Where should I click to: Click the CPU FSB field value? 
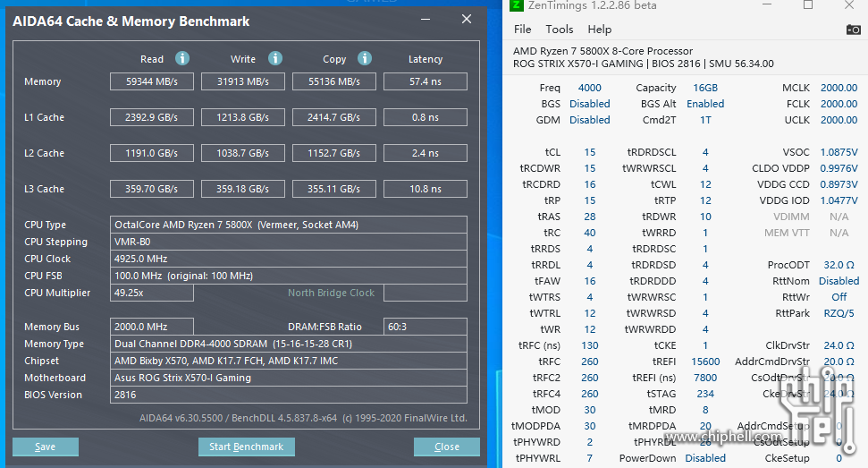289,276
